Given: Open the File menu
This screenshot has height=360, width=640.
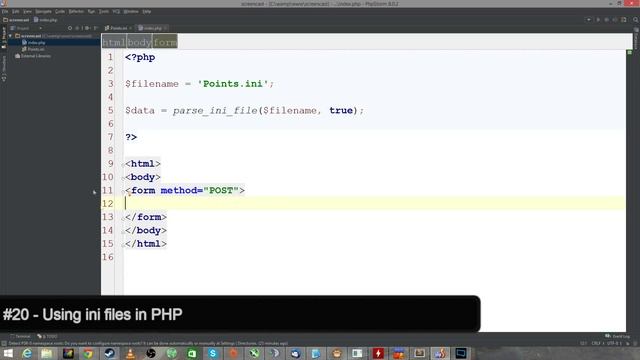Looking at the screenshot, I should (5, 11).
